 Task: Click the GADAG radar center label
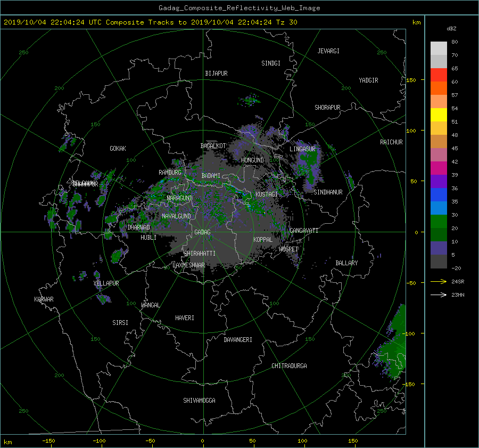(x=202, y=232)
